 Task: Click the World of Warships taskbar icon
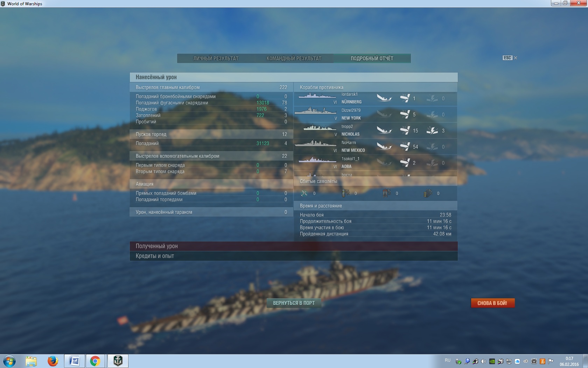[x=118, y=361]
